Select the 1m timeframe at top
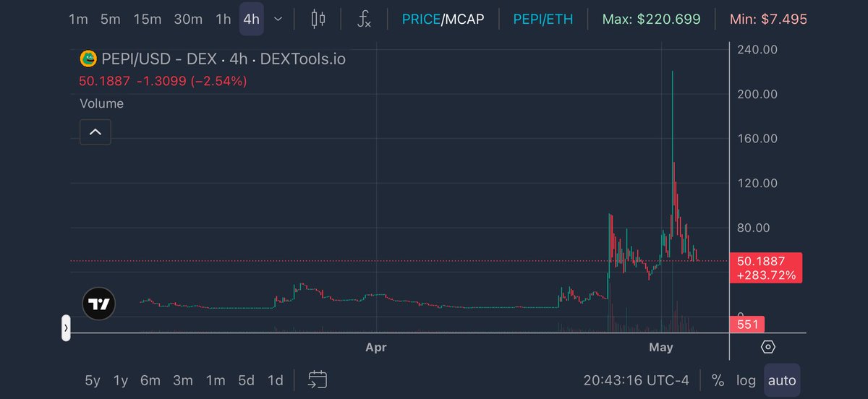The height and width of the screenshot is (399, 868). pos(78,19)
